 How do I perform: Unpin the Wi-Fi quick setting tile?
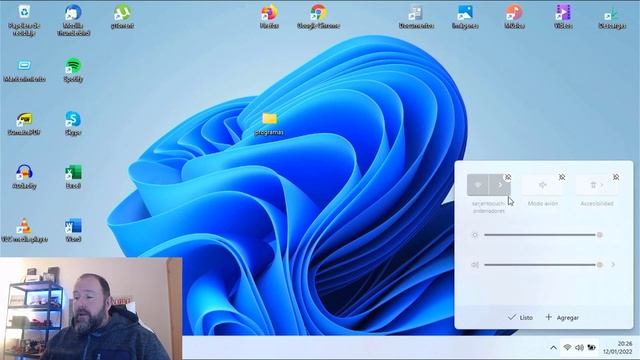(x=508, y=177)
